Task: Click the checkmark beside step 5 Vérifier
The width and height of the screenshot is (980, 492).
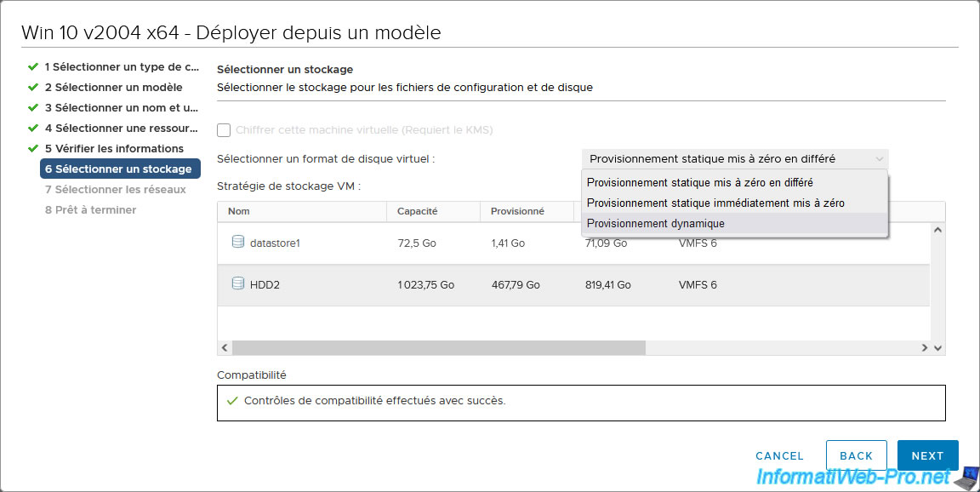Action: tap(33, 148)
